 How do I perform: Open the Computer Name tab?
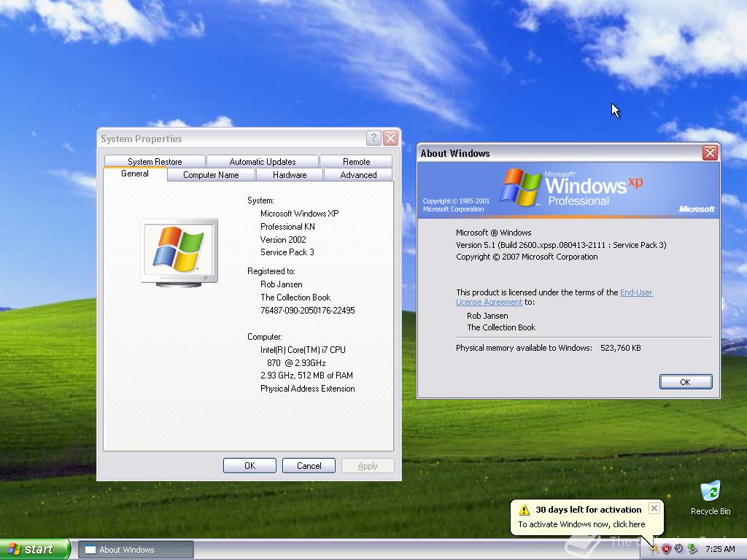[x=211, y=175]
